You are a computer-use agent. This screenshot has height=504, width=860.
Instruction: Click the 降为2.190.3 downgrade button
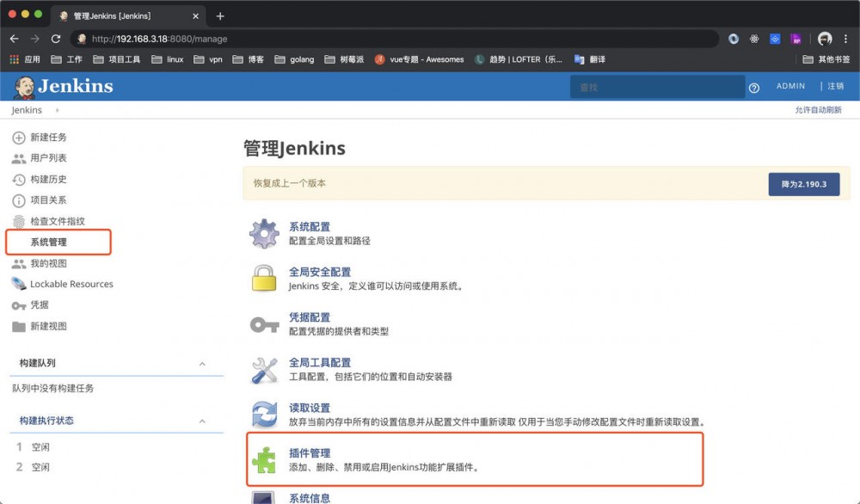click(x=803, y=184)
